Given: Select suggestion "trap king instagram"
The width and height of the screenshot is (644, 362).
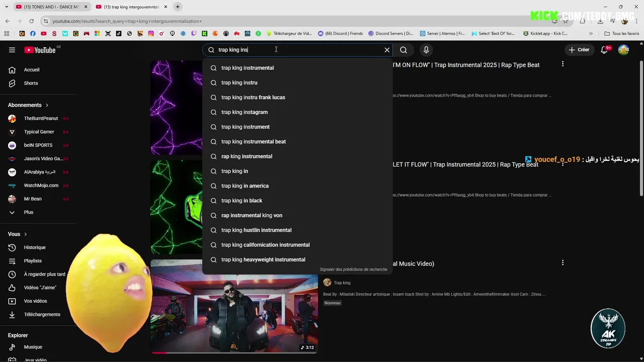Looking at the screenshot, I should click(297, 112).
